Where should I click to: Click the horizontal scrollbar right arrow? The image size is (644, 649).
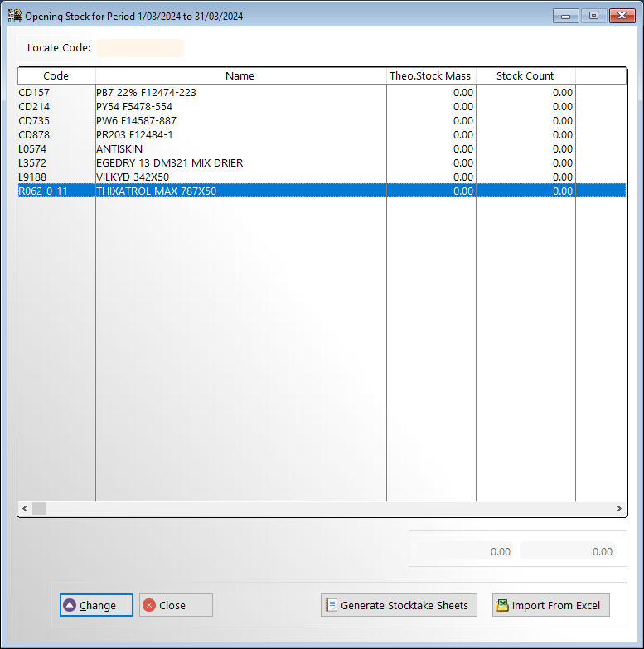pyautogui.click(x=618, y=508)
